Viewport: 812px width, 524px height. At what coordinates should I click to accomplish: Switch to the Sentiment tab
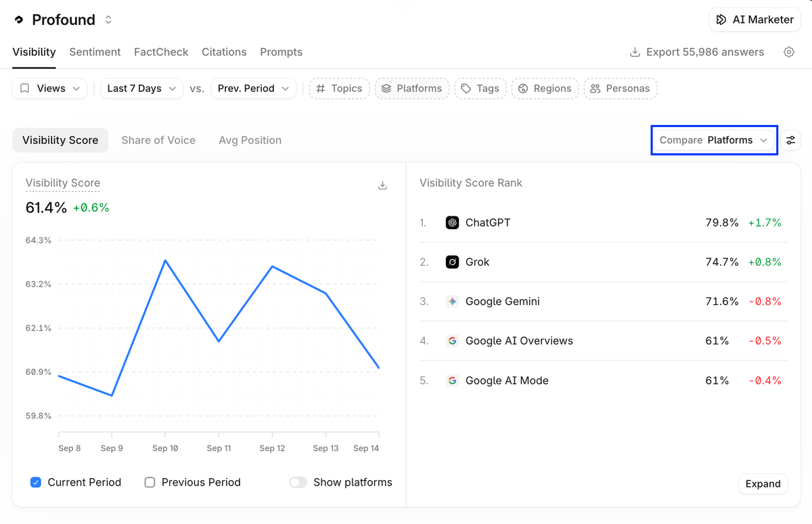pyautogui.click(x=95, y=52)
